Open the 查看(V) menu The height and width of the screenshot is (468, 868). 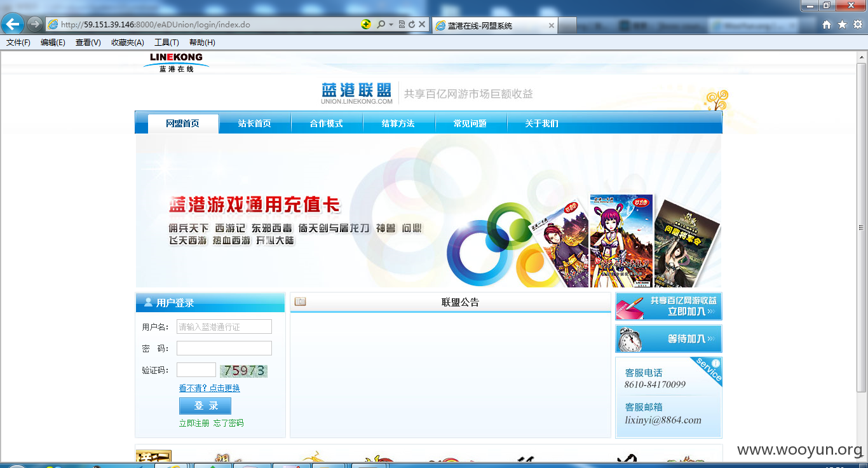[88, 43]
